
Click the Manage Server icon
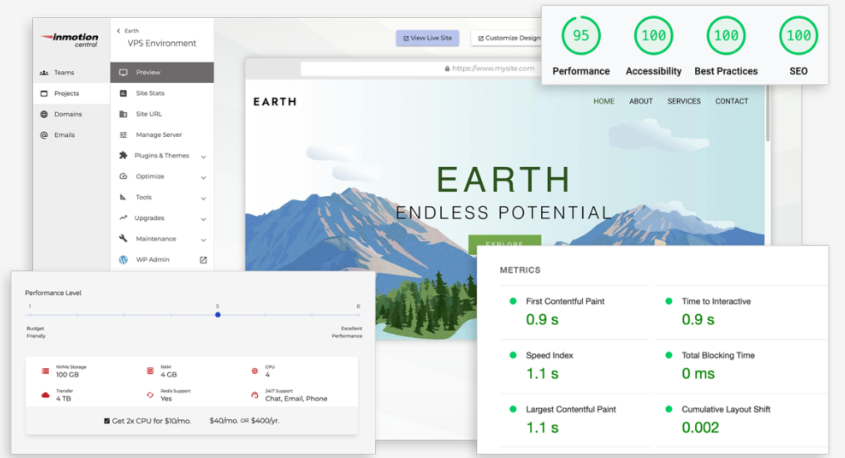point(123,135)
